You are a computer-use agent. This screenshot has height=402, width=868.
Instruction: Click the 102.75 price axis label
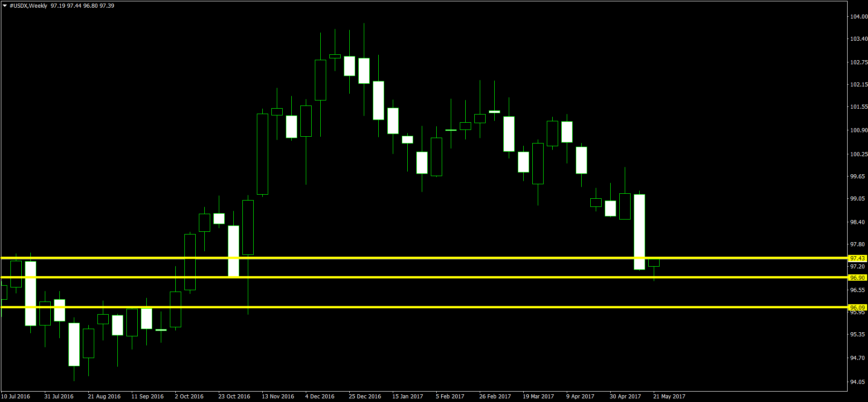(x=858, y=62)
